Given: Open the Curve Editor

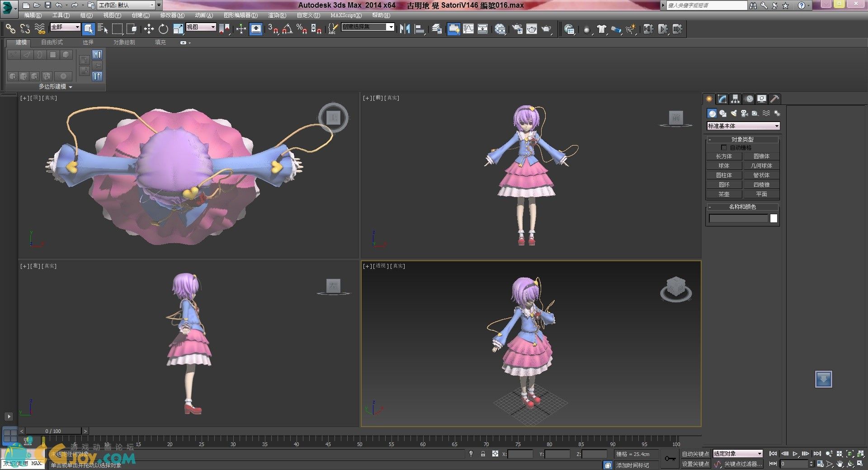Looking at the screenshot, I should point(468,29).
